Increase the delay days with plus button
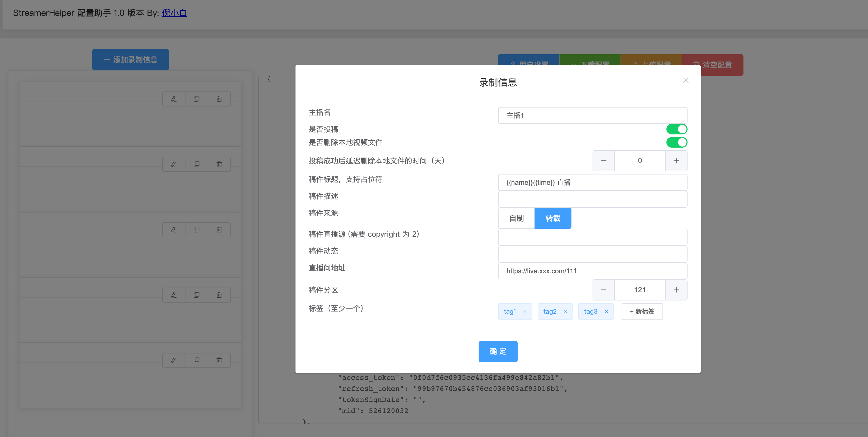The width and height of the screenshot is (868, 437). 676,161
